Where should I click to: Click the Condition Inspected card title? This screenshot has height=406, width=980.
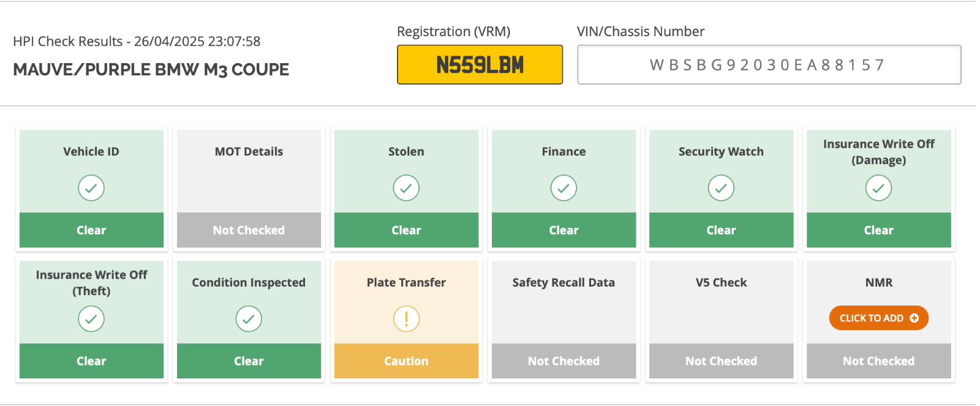tap(249, 282)
